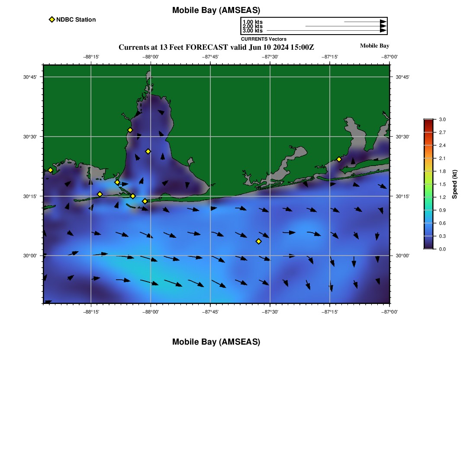476x454 pixels.
Task: Click the small 'Mobile Bay' label beside the heading
Action: [x=374, y=46]
